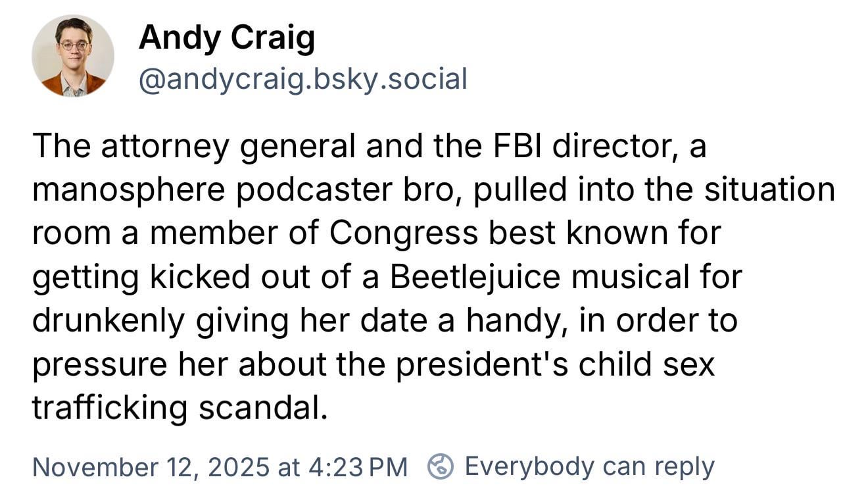Click the November 12, 2025 post date
868x496 pixels.
point(151,466)
